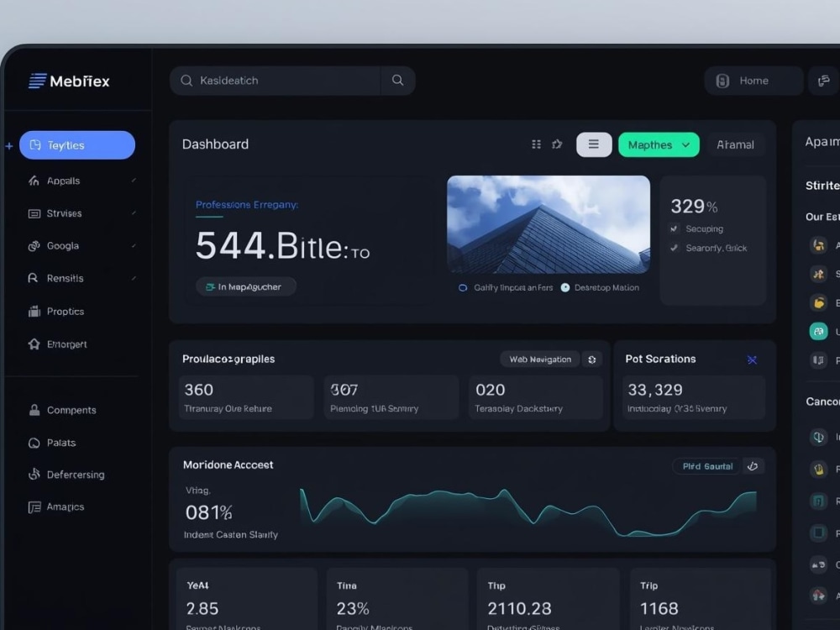Click the building photo thumbnail

click(549, 224)
